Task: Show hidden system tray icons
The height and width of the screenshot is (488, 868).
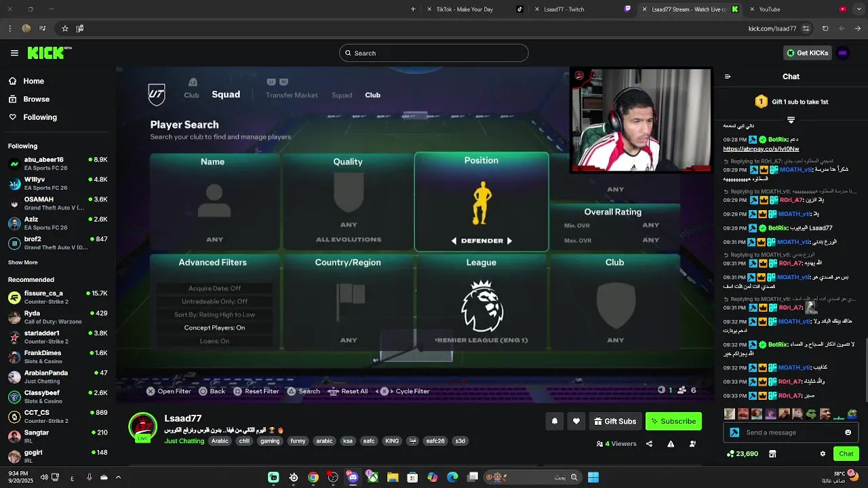Action: click(118, 477)
